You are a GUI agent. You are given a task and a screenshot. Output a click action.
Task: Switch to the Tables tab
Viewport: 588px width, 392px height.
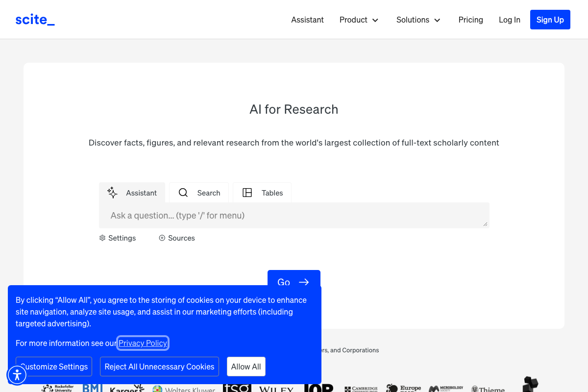262,193
